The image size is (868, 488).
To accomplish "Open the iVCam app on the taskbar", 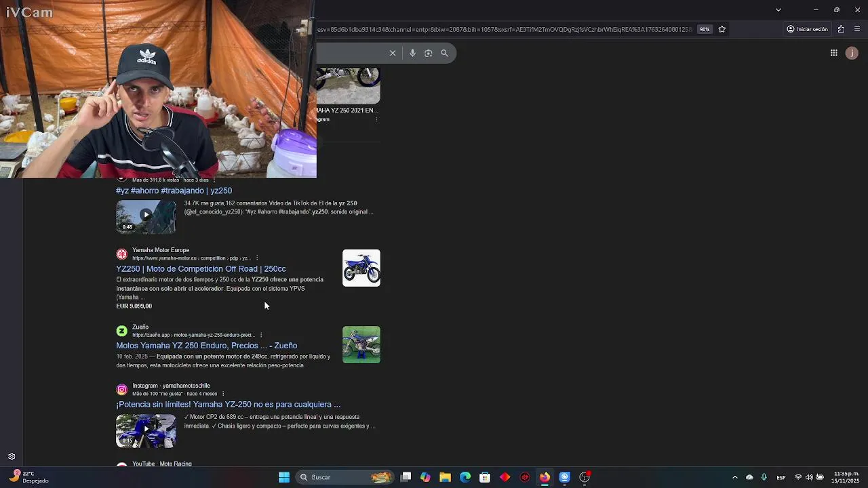I will point(564,477).
